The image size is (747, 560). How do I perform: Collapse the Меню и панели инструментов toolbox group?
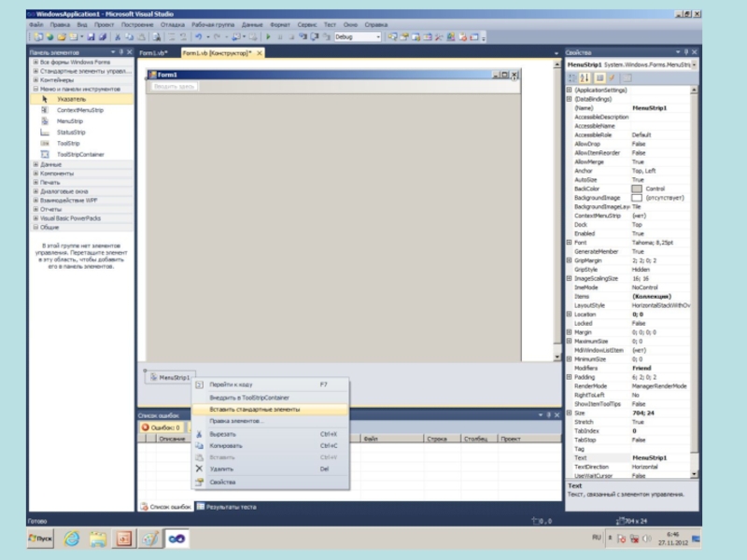pos(35,90)
